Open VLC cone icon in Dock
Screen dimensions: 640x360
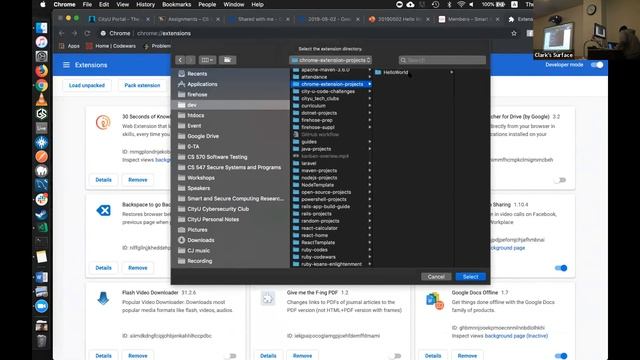click(x=41, y=100)
